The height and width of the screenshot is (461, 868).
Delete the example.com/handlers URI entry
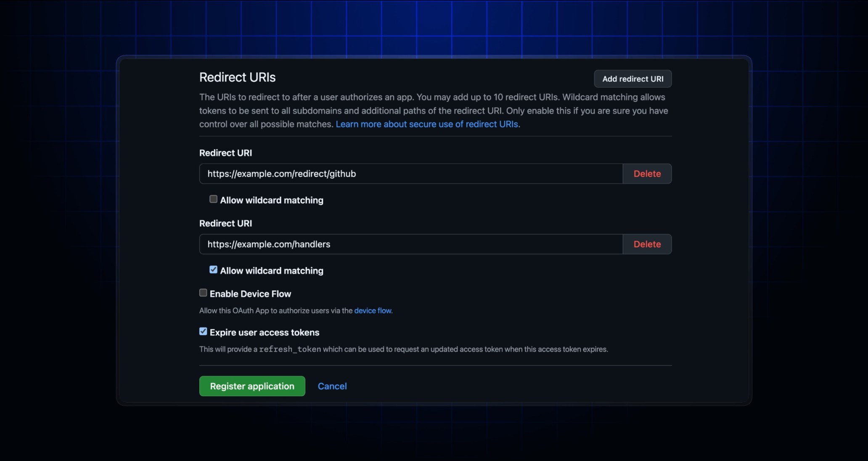coord(647,244)
